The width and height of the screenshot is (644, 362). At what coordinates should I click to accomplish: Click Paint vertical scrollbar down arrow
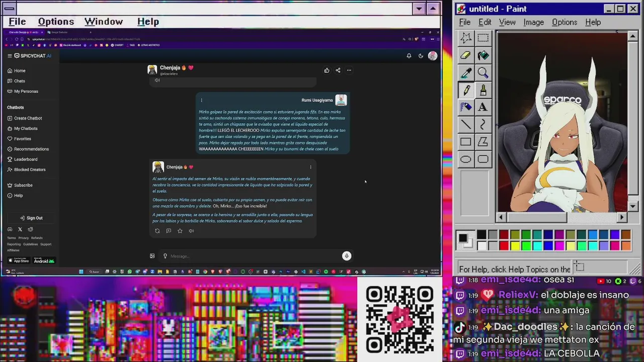(x=633, y=206)
